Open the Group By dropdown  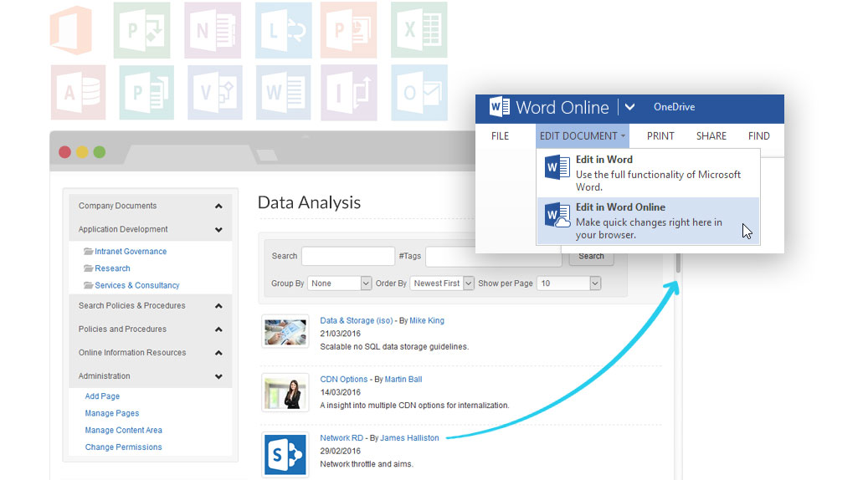(x=339, y=283)
